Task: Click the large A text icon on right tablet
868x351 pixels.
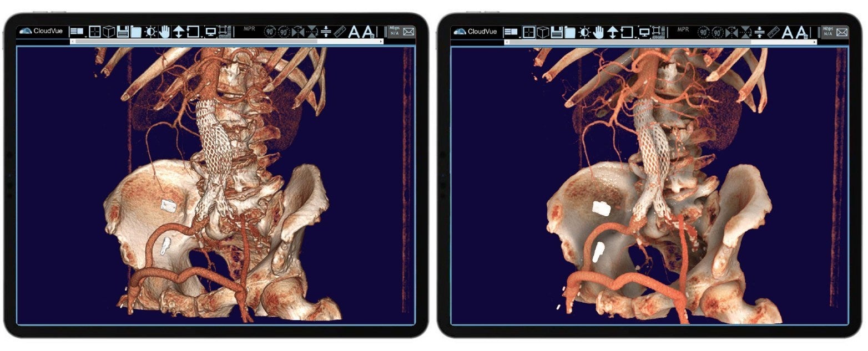Action: [788, 32]
